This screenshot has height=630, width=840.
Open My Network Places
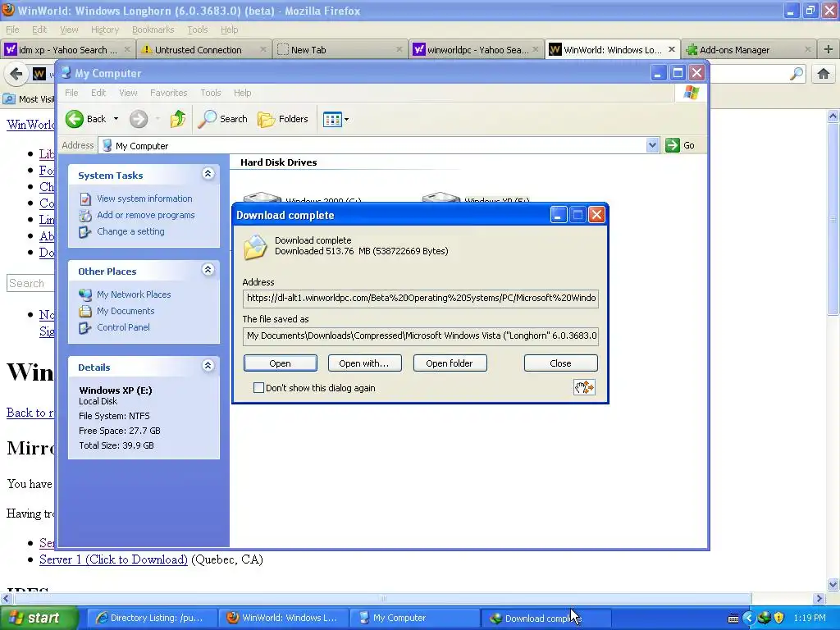click(x=134, y=294)
